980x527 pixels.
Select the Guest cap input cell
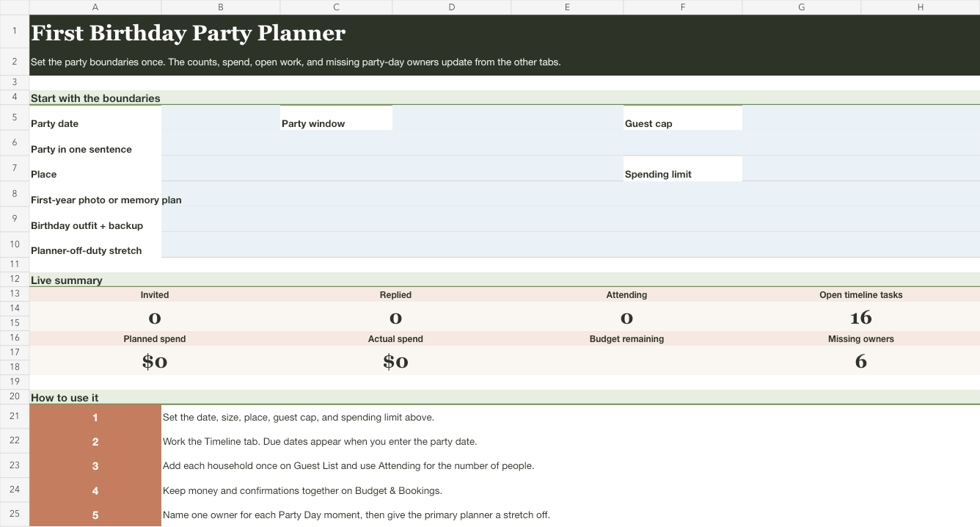(861, 117)
